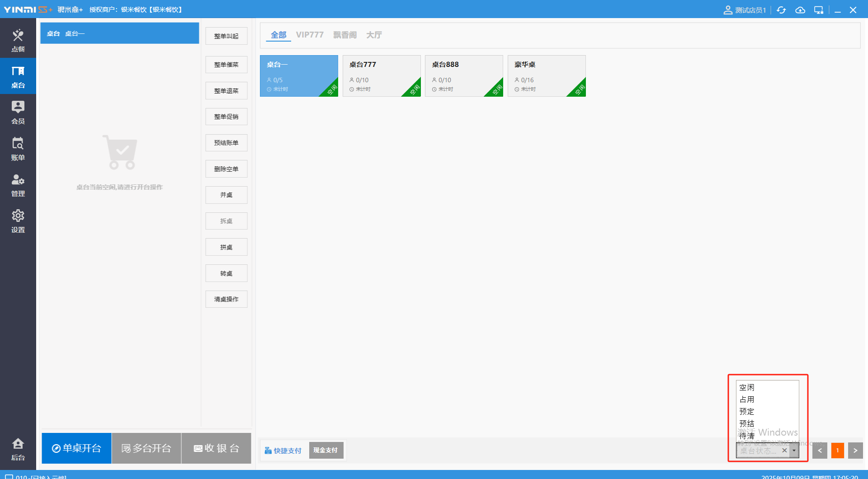Screen dimensions: 868x479
Task: Click the cloud download icon in title bar
Action: point(800,10)
